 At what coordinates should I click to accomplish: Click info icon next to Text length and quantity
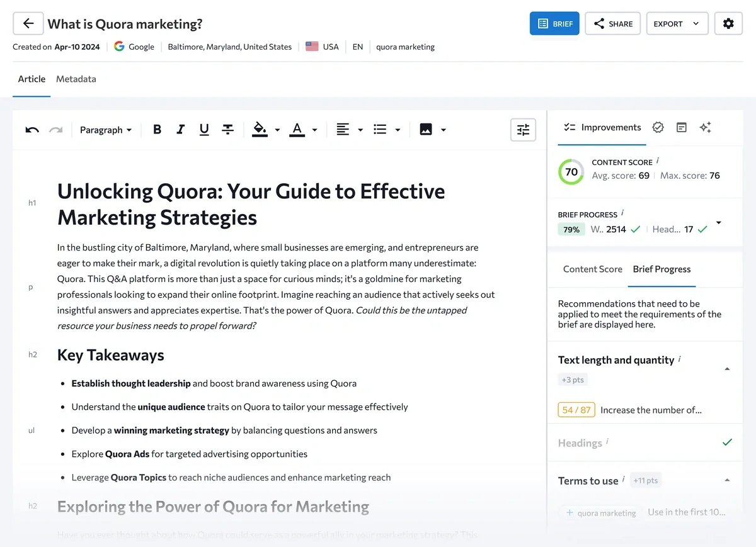click(680, 359)
